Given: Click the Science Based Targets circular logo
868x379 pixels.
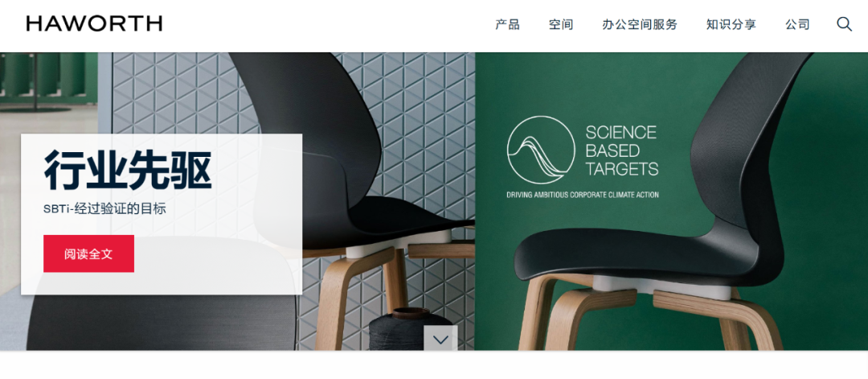Looking at the screenshot, I should pos(540,150).
